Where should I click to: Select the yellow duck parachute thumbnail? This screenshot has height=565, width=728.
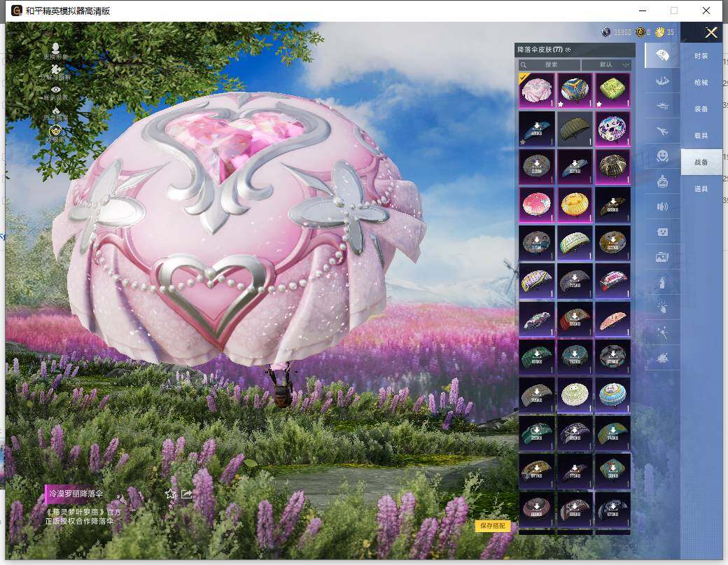575,204
